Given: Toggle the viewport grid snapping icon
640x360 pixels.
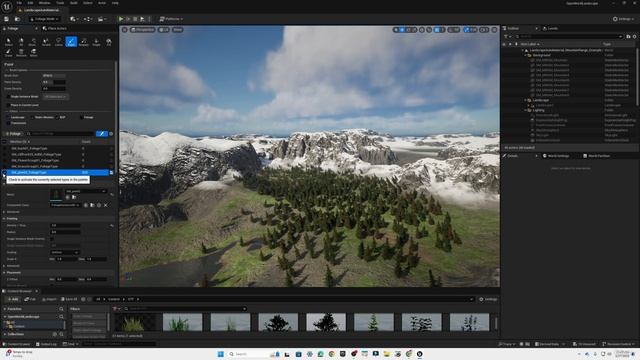Looking at the screenshot, I should tap(437, 30).
